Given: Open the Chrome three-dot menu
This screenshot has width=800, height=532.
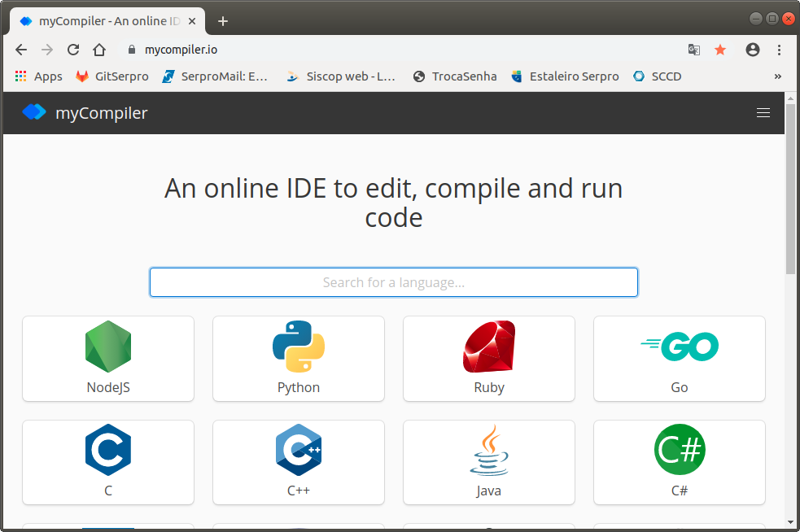Looking at the screenshot, I should click(x=779, y=50).
